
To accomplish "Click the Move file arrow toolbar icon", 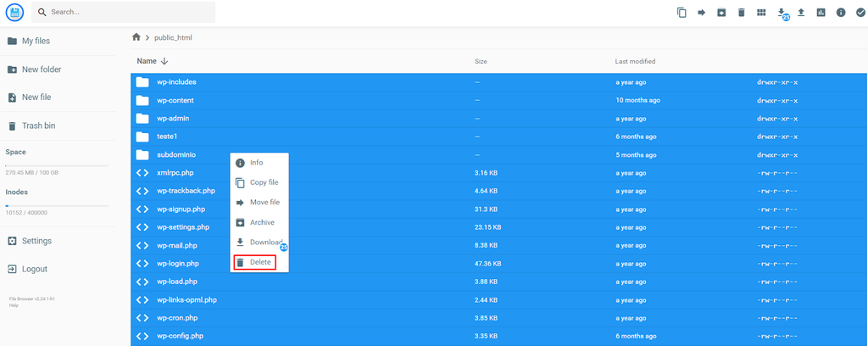I will pyautogui.click(x=701, y=12).
